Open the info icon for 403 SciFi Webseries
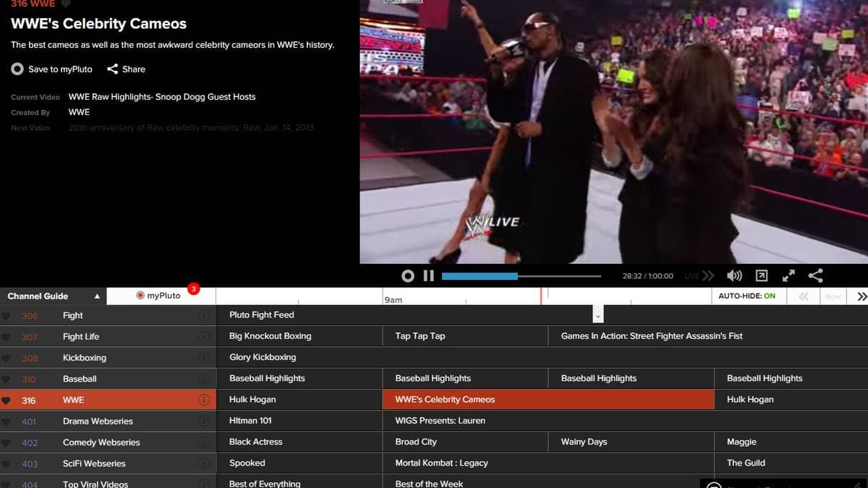The width and height of the screenshot is (868, 488). coord(204,463)
